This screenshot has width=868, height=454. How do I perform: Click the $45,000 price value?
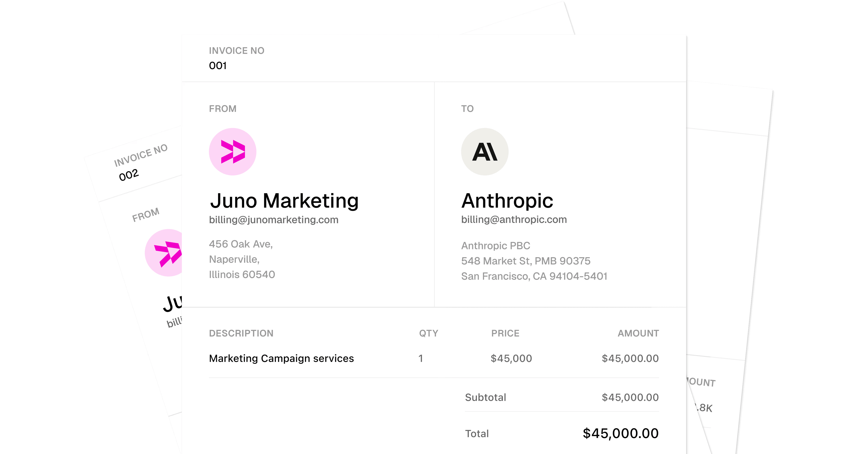[511, 358]
